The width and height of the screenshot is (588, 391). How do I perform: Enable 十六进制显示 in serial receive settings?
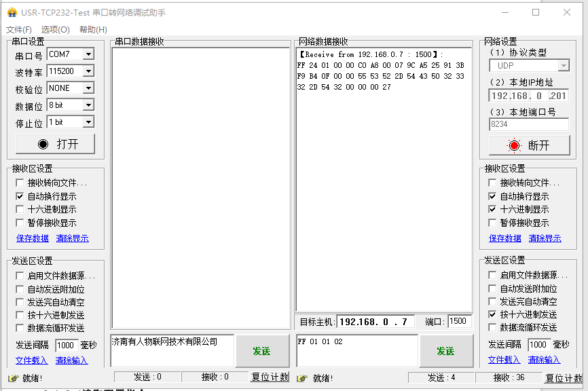(20, 210)
